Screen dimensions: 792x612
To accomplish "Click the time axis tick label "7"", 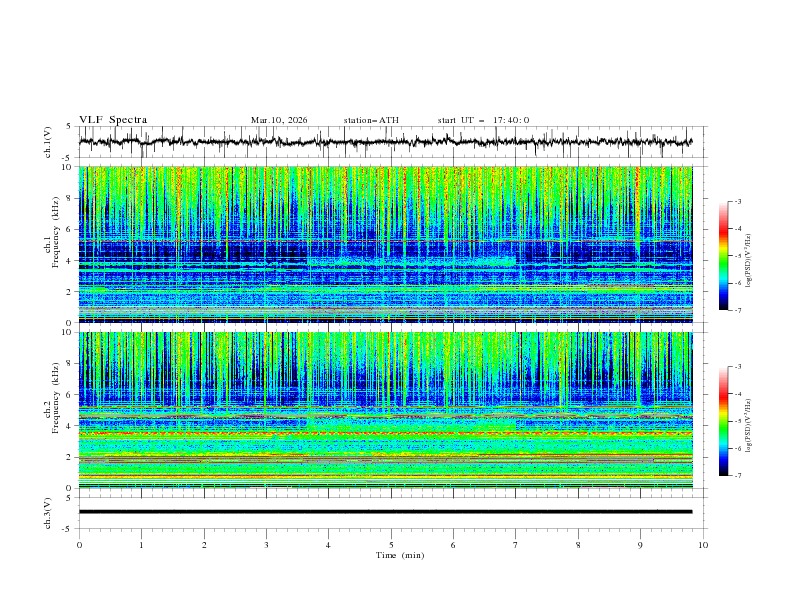I will 516,545.
